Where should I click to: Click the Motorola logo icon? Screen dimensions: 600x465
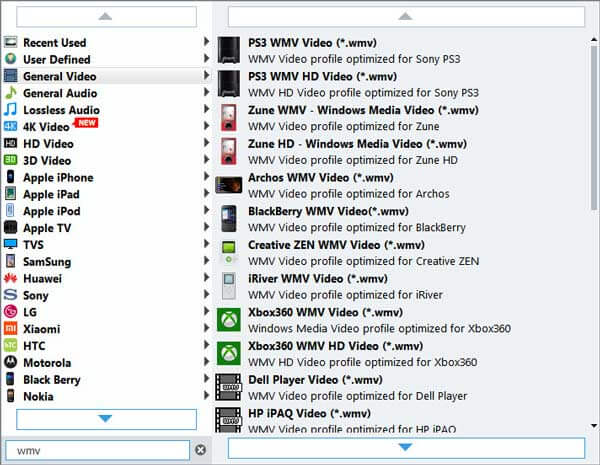pos(10,362)
